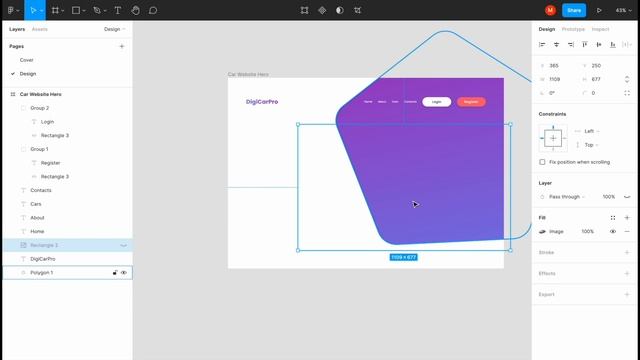The height and width of the screenshot is (360, 640).
Task: Toggle Polygon 1 layer visibility
Action: tap(124, 273)
